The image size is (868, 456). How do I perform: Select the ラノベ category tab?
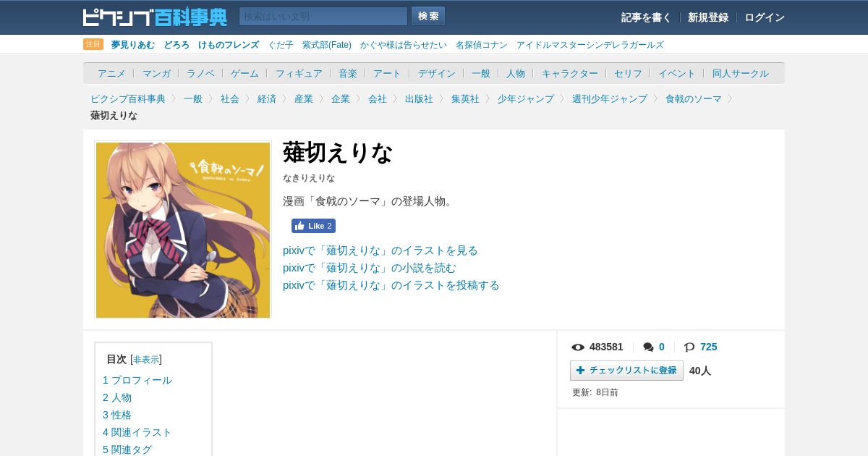pyautogui.click(x=200, y=73)
